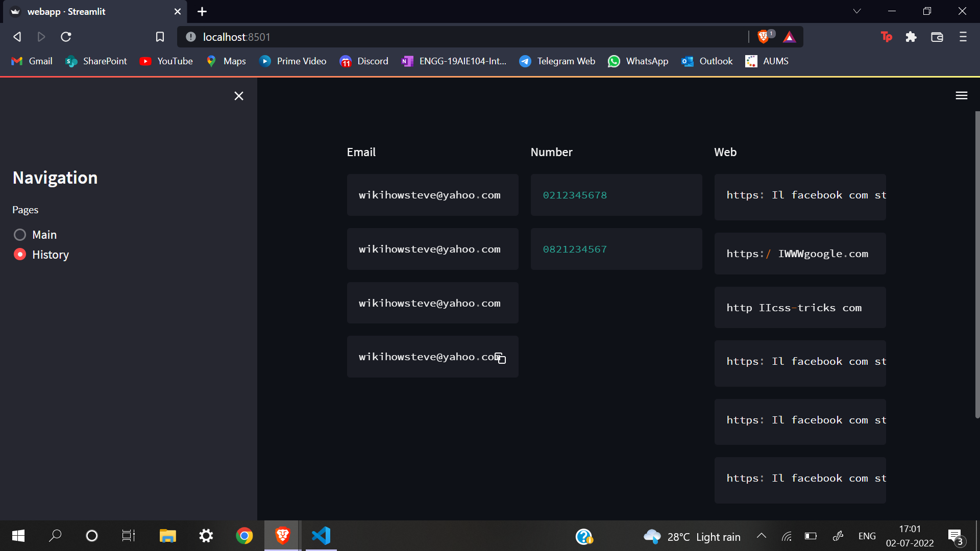Expand hidden taskbar icons with the chevron
The image size is (980, 551).
click(x=761, y=536)
